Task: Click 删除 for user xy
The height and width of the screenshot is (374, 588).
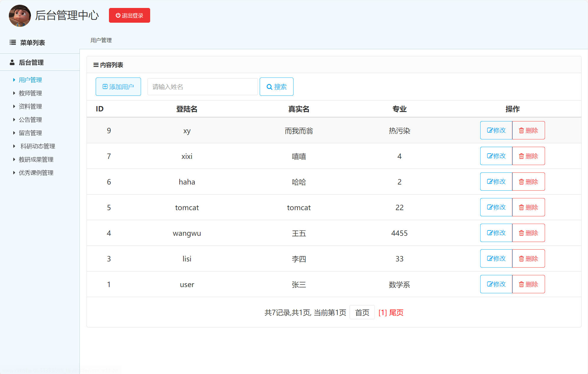Action: click(529, 130)
